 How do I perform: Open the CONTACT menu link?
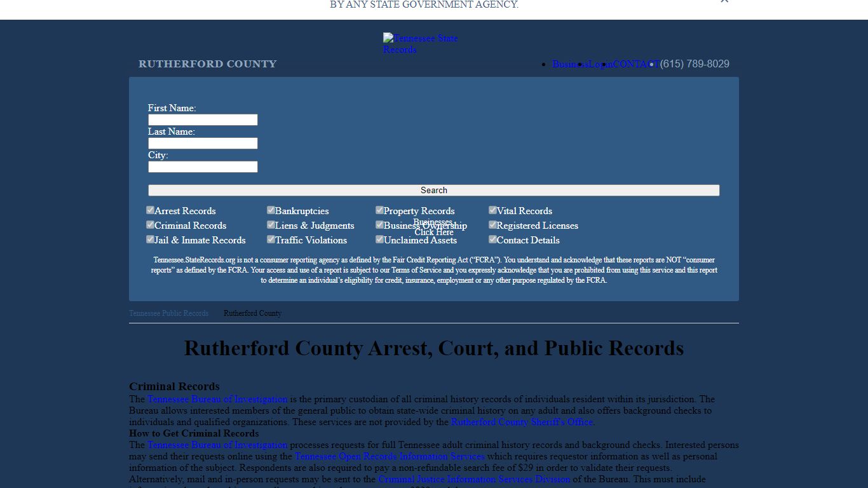(x=636, y=64)
